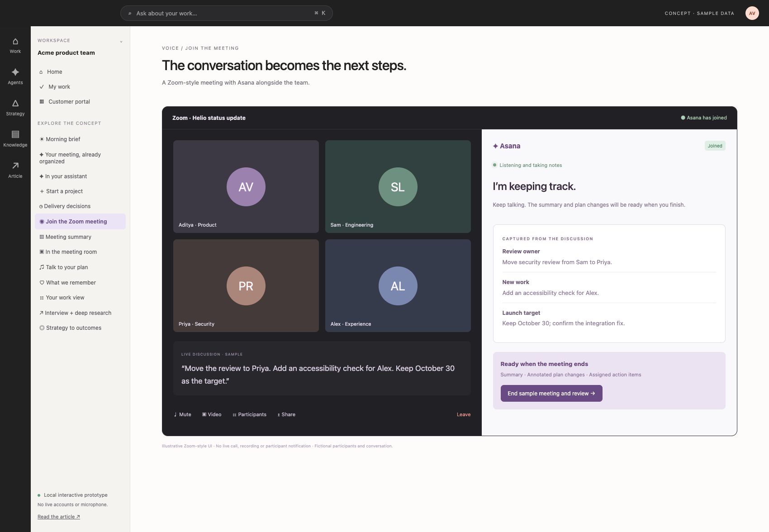The width and height of the screenshot is (769, 532).
Task: Click the Asana has joined indicator
Action: pos(704,118)
